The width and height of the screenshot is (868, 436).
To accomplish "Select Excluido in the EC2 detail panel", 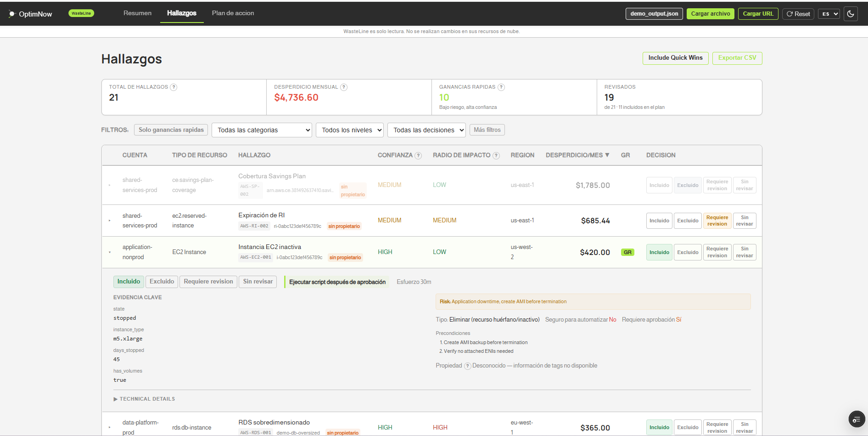I will pos(161,282).
